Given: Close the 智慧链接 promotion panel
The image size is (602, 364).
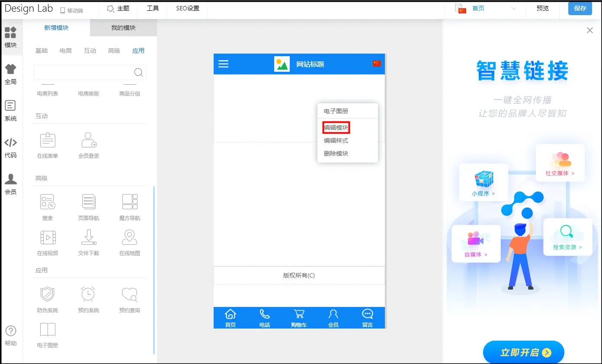Looking at the screenshot, I should [x=589, y=30].
